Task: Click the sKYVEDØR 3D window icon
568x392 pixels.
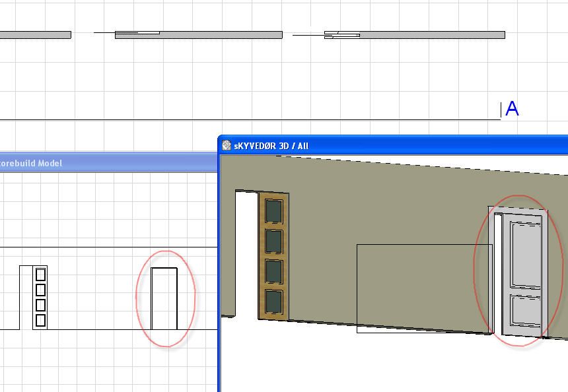Action: [x=227, y=145]
